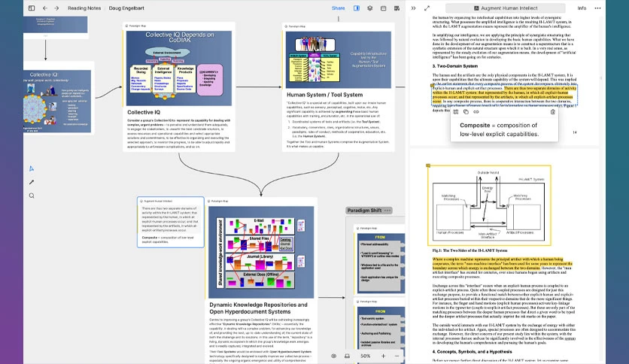This screenshot has height=364, width=629.
Task: Select the Paradigm Shift section label
Action: [364, 211]
